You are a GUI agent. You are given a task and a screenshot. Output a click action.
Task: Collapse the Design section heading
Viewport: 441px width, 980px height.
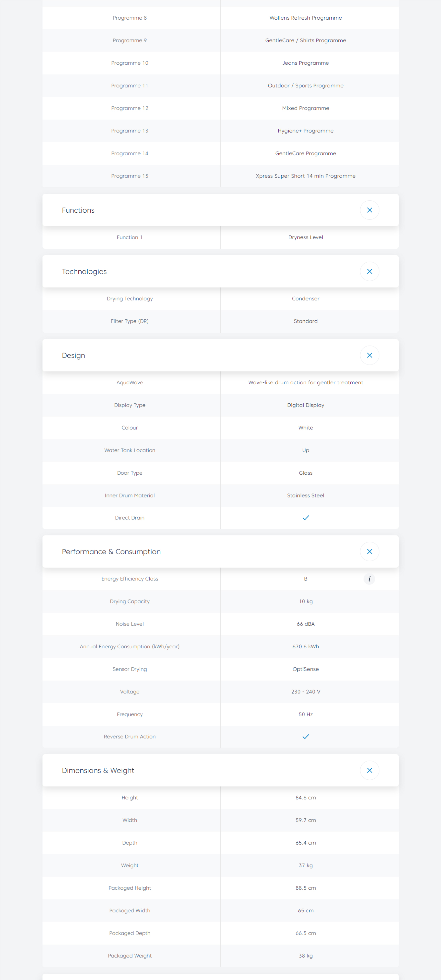(73, 356)
